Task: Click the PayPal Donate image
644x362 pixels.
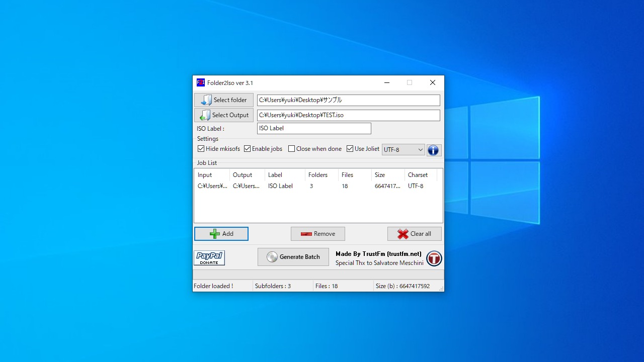Action: coord(209,258)
